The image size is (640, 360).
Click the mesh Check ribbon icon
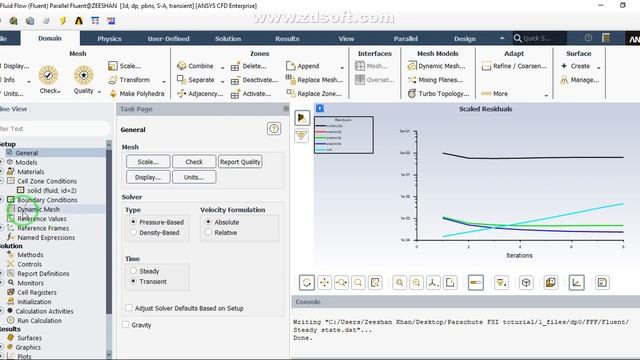48,75
